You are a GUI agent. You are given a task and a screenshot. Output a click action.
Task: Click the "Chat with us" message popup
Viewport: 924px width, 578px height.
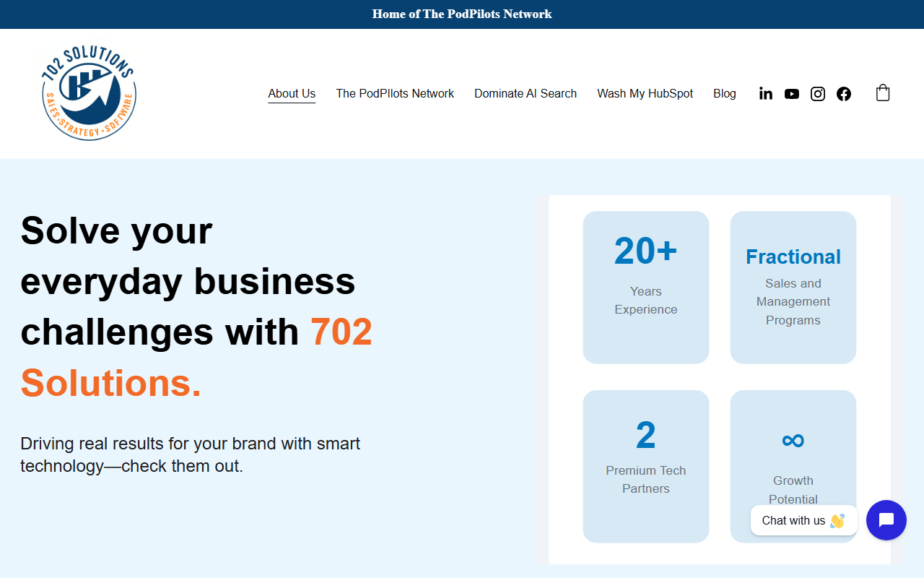[x=803, y=520]
